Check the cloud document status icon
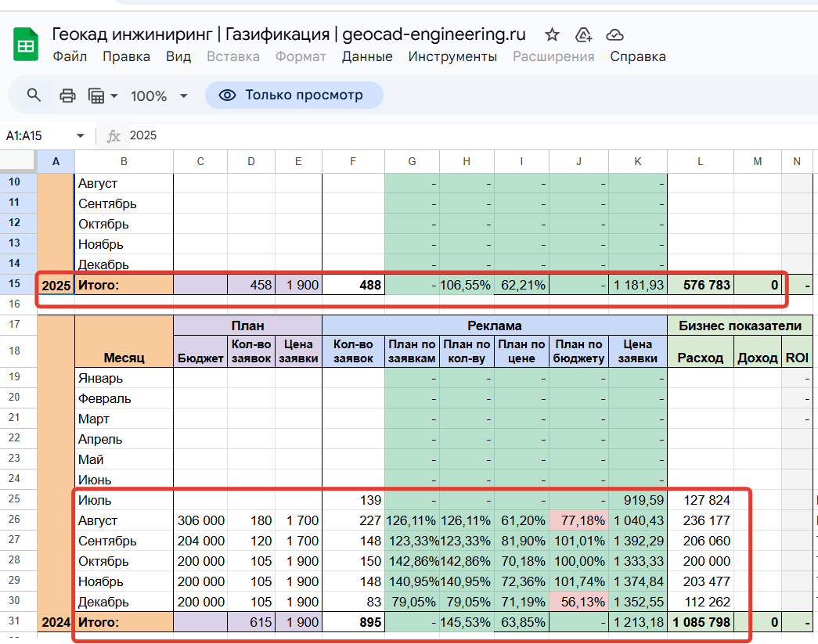Viewport: 818px width, 644px height. click(615, 34)
